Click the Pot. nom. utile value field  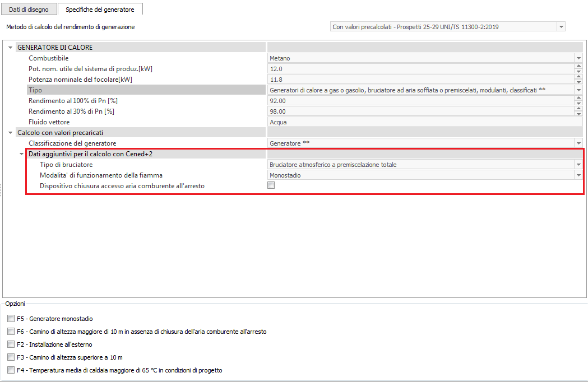point(420,69)
